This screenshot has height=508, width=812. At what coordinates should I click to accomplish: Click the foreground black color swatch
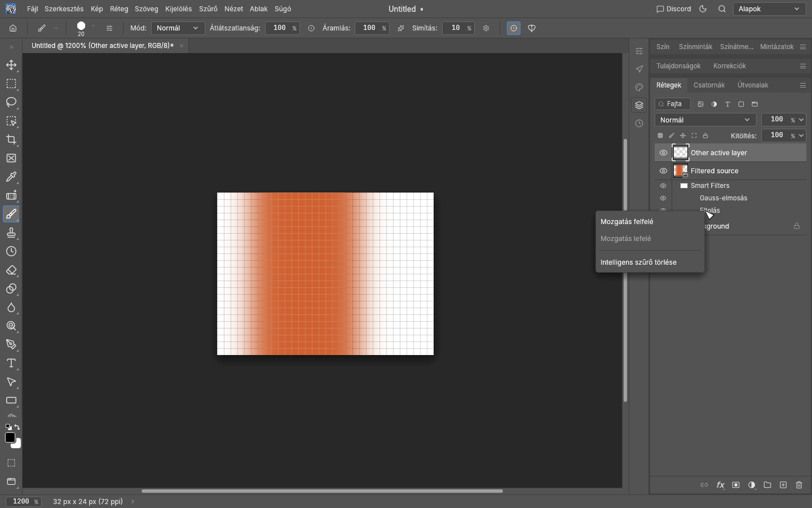10,437
